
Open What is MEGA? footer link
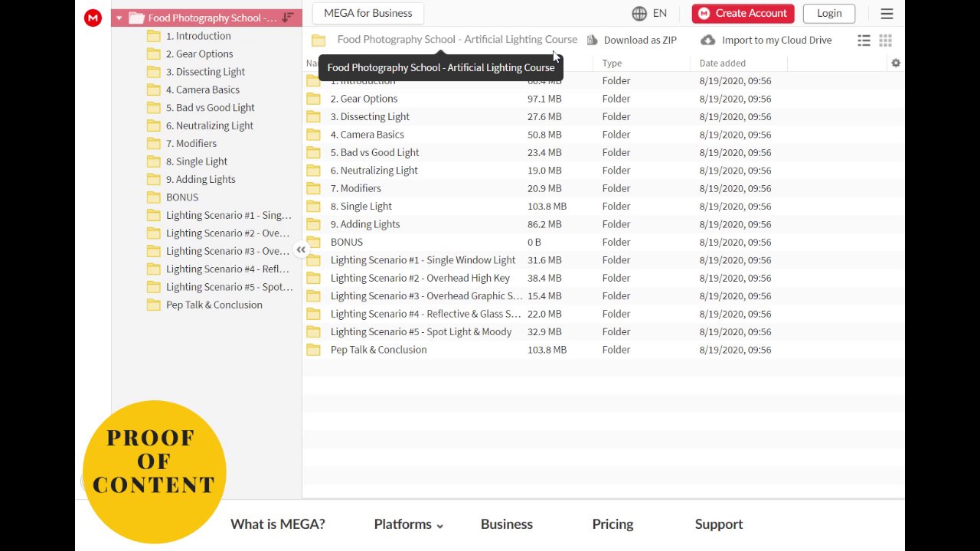coord(278,524)
